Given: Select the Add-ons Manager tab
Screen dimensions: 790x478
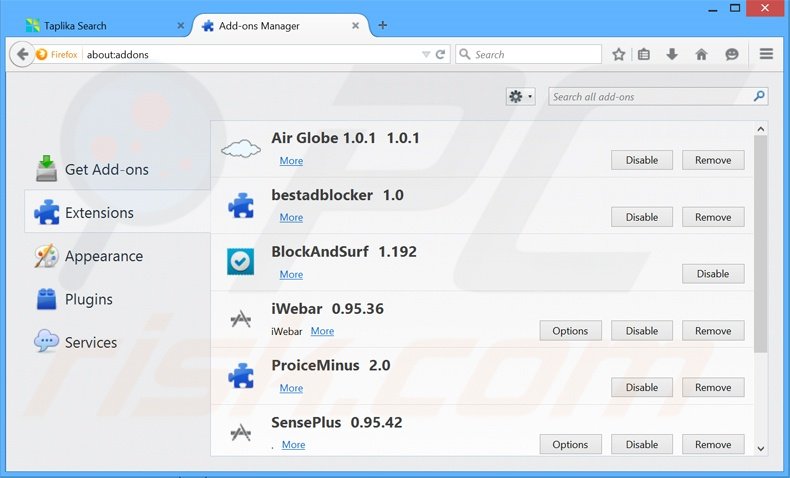Looking at the screenshot, I should [x=280, y=26].
